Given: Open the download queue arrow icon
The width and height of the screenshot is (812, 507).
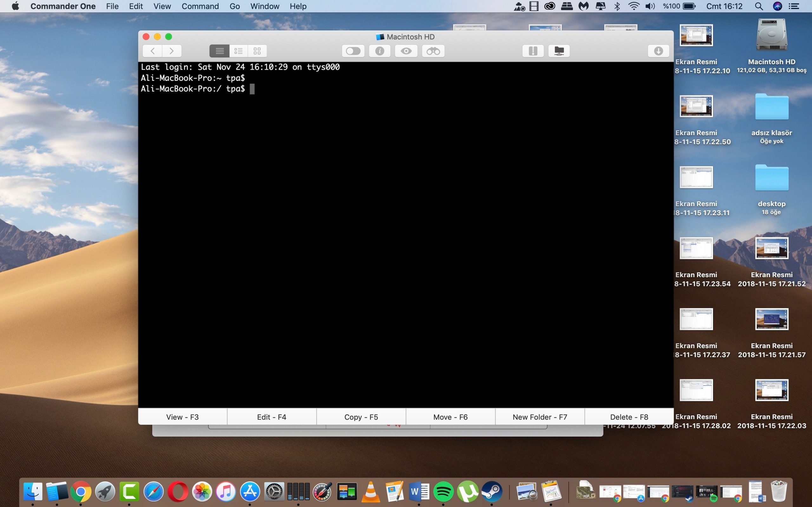Looking at the screenshot, I should (658, 51).
